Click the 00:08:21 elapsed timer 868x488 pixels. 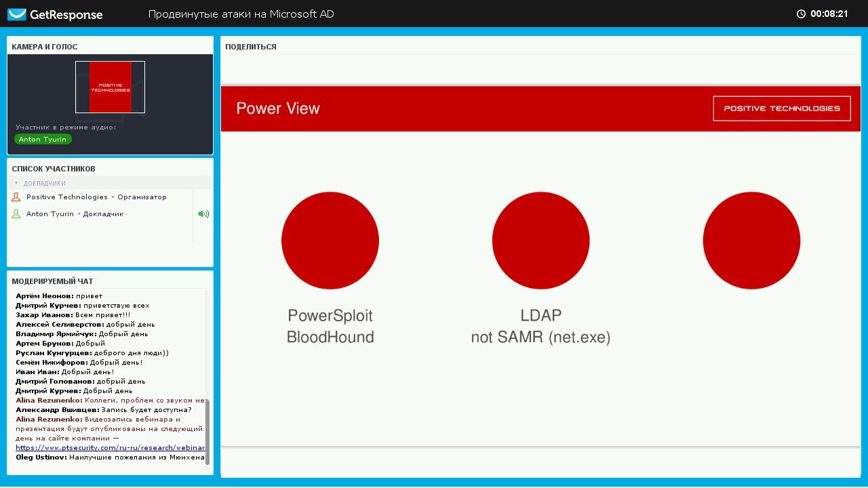click(829, 14)
